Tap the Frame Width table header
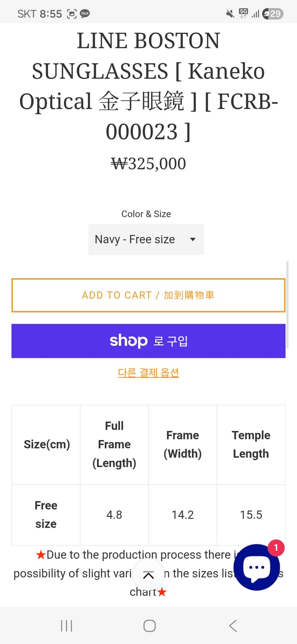This screenshot has height=644, width=297. [x=182, y=444]
